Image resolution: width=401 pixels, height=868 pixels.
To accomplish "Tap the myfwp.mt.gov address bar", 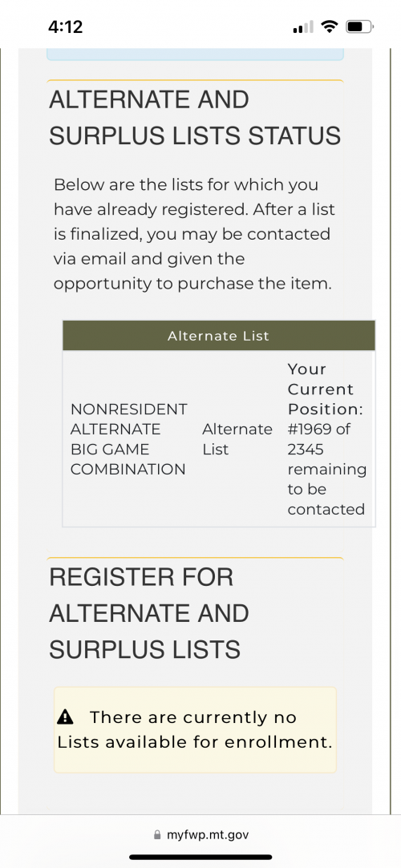I will [200, 835].
